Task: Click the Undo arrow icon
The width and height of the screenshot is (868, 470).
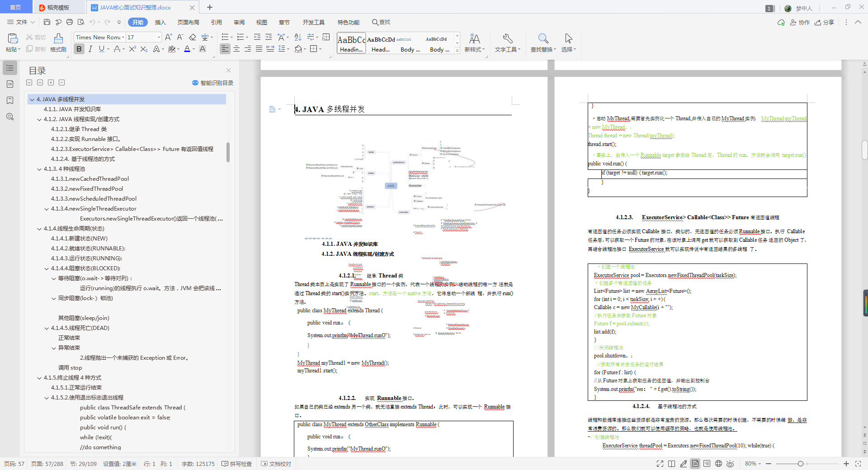Action: [x=92, y=22]
